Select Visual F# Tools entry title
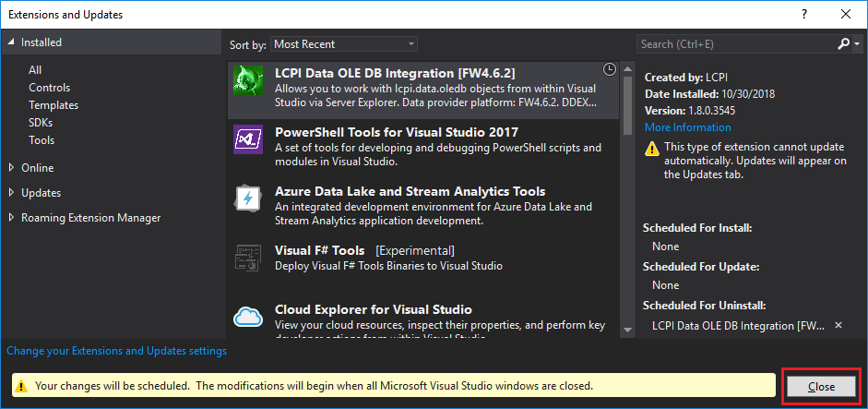Viewport: 868px width, 409px height. point(319,250)
